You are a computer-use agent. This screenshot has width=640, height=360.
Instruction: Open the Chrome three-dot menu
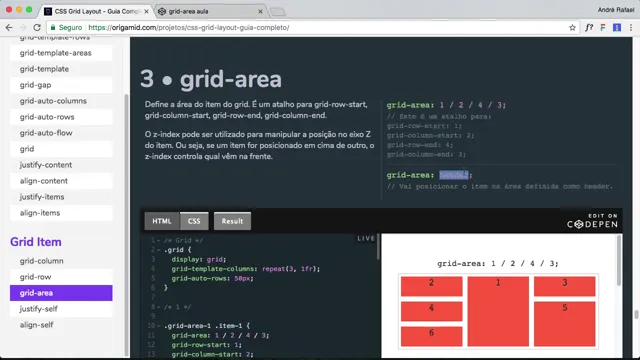point(631,28)
